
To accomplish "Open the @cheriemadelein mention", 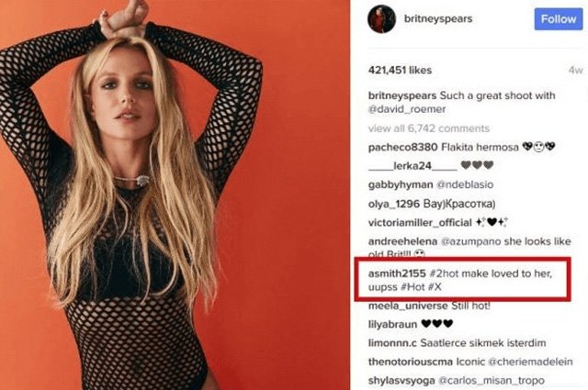I will pyautogui.click(x=530, y=362).
